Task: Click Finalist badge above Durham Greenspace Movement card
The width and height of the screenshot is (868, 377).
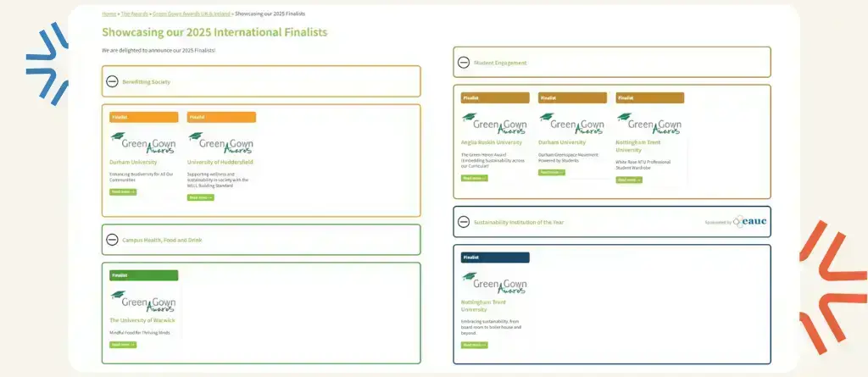Action: [572, 98]
